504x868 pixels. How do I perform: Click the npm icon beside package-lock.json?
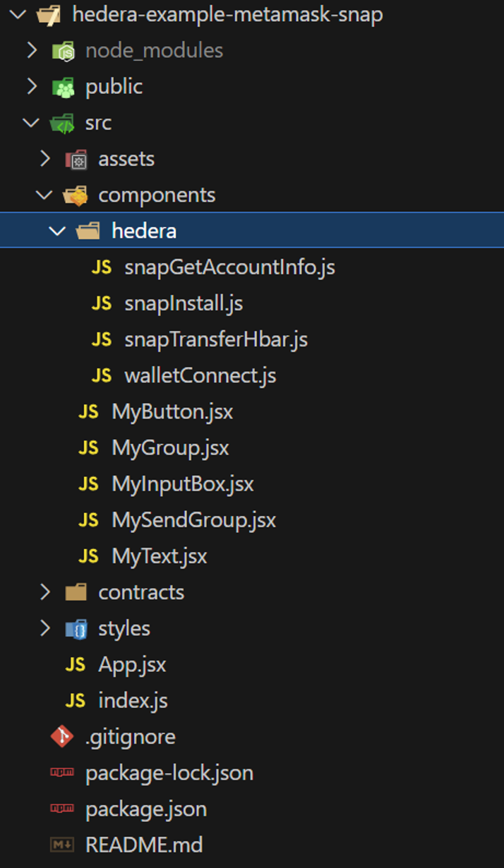click(x=62, y=773)
